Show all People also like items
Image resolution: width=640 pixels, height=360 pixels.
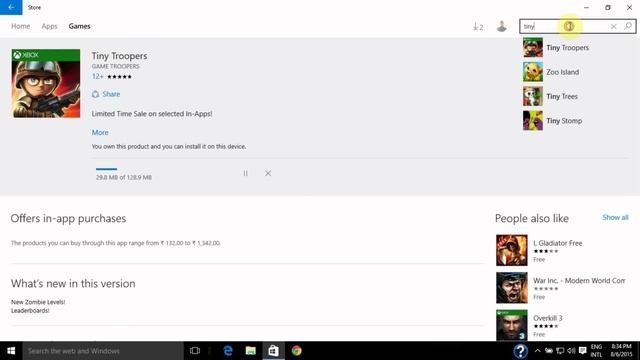[615, 218]
